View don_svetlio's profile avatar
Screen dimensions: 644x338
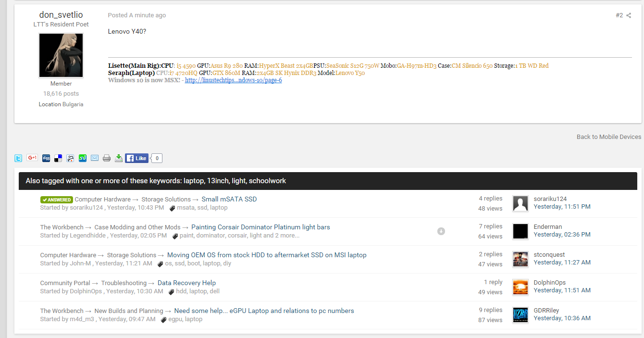coord(61,55)
